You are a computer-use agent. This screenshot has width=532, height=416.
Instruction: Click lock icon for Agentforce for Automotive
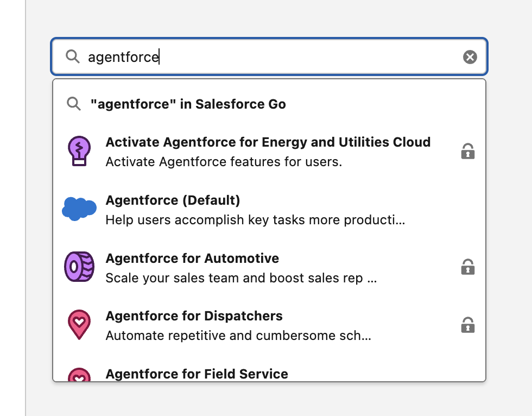click(x=467, y=267)
